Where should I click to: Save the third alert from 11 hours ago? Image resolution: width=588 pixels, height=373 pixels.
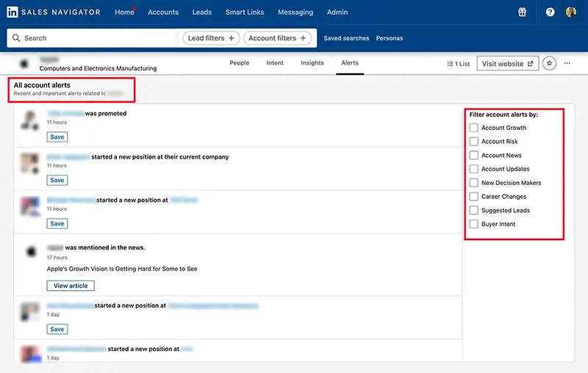(x=57, y=223)
